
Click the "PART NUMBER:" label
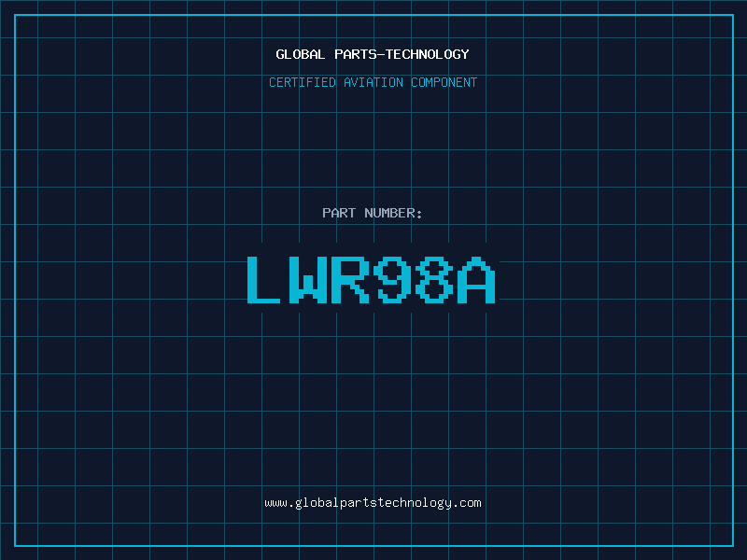coord(373,213)
